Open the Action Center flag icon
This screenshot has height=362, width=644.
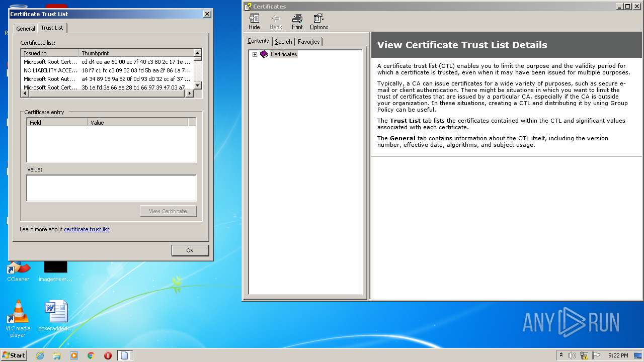click(x=596, y=355)
